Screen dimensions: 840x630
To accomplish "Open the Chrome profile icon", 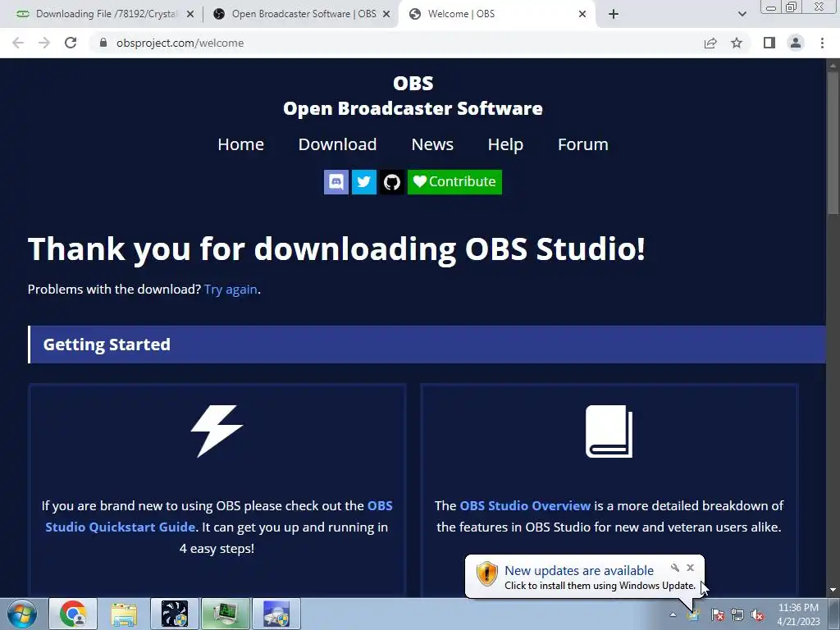I will click(796, 43).
